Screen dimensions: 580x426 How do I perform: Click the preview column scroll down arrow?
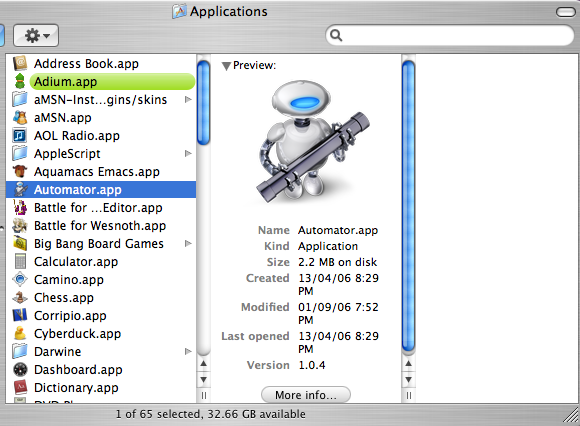408,379
